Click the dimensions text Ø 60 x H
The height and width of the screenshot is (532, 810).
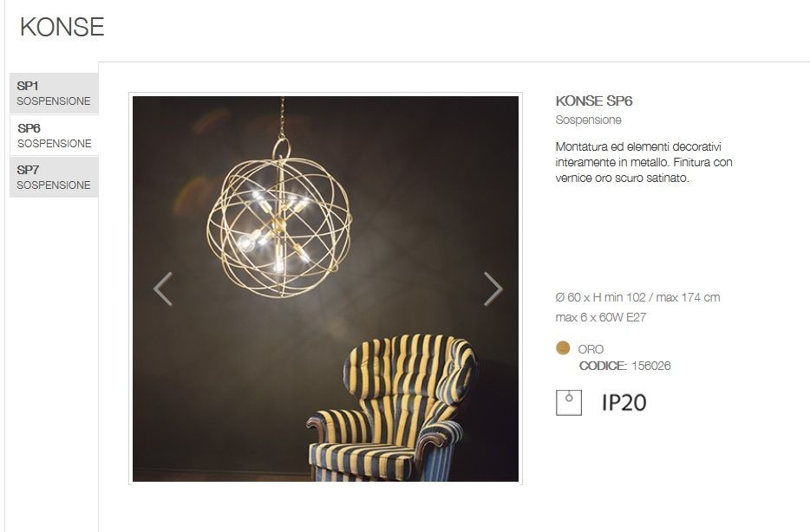[637, 297]
